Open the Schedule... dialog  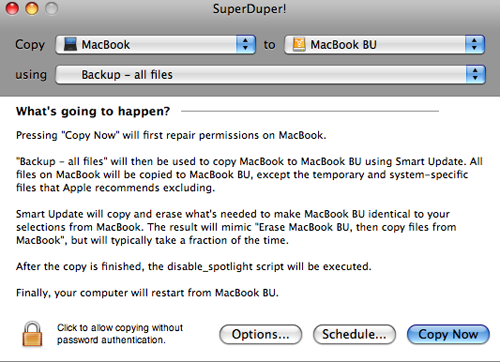pos(354,334)
